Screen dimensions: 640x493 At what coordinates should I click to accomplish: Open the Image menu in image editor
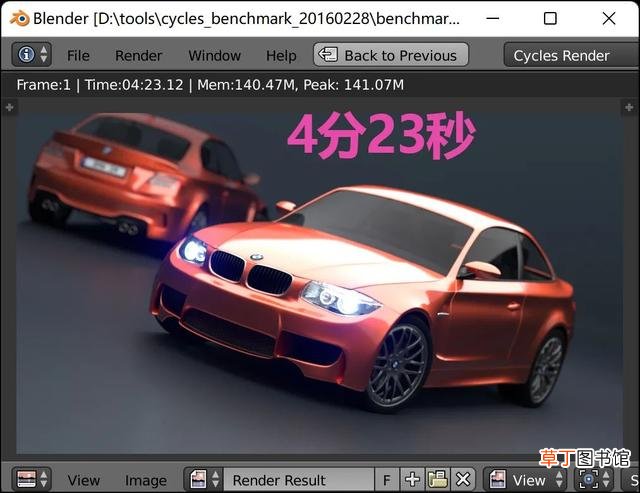coord(146,480)
